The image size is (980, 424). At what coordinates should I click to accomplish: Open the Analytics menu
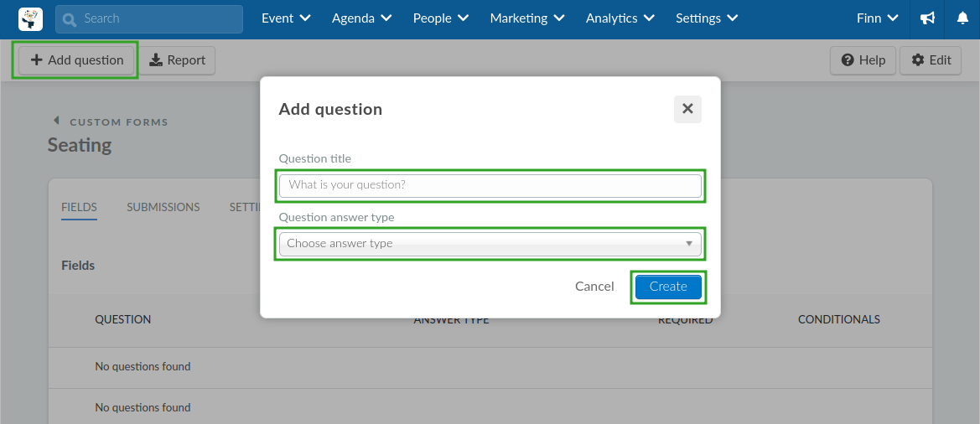point(620,18)
